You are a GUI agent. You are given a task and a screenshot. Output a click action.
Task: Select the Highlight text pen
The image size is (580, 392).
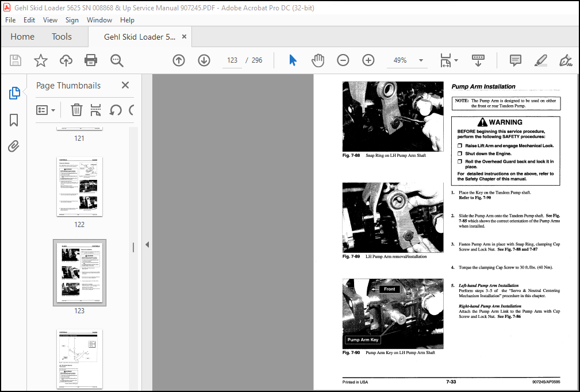click(540, 60)
